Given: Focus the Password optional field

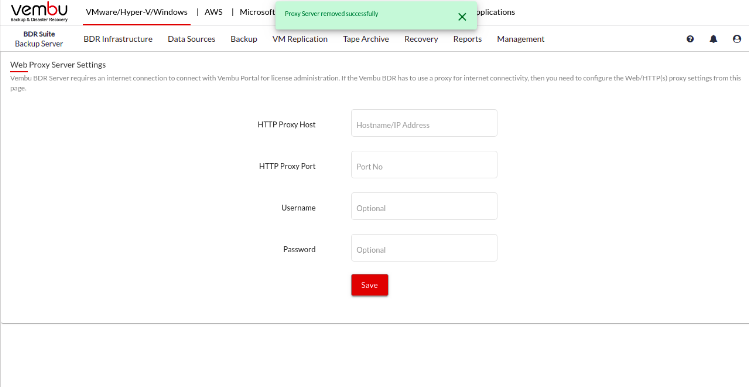Looking at the screenshot, I should pyautogui.click(x=424, y=248).
